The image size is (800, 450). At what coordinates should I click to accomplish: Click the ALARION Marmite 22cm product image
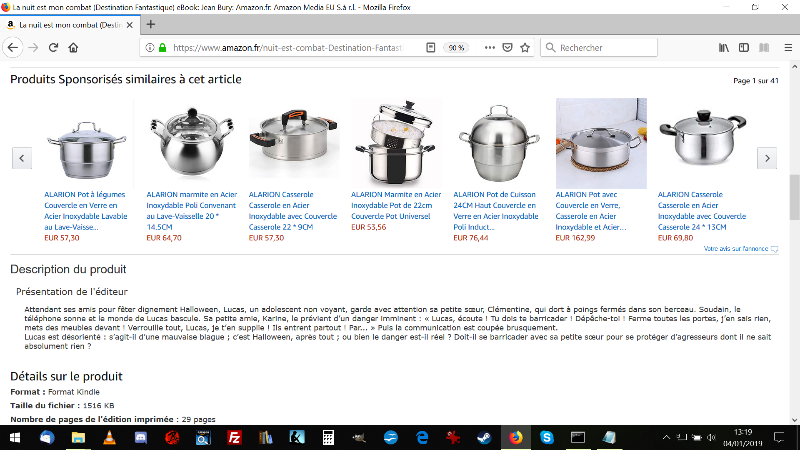coord(396,143)
